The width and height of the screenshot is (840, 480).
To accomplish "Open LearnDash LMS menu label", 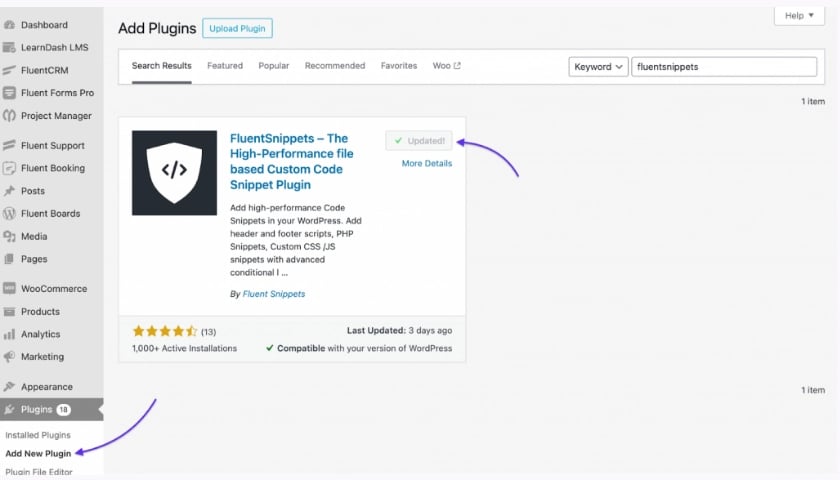I will click(x=55, y=47).
